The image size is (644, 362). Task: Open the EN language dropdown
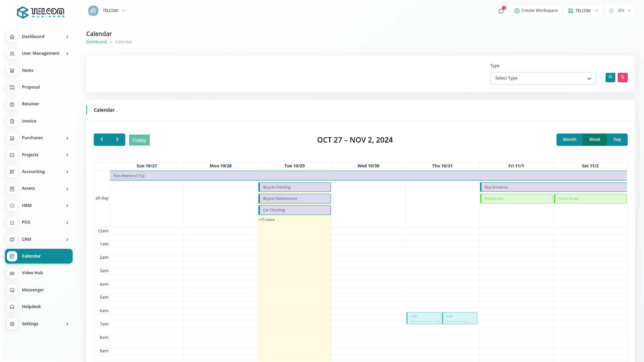(620, 11)
